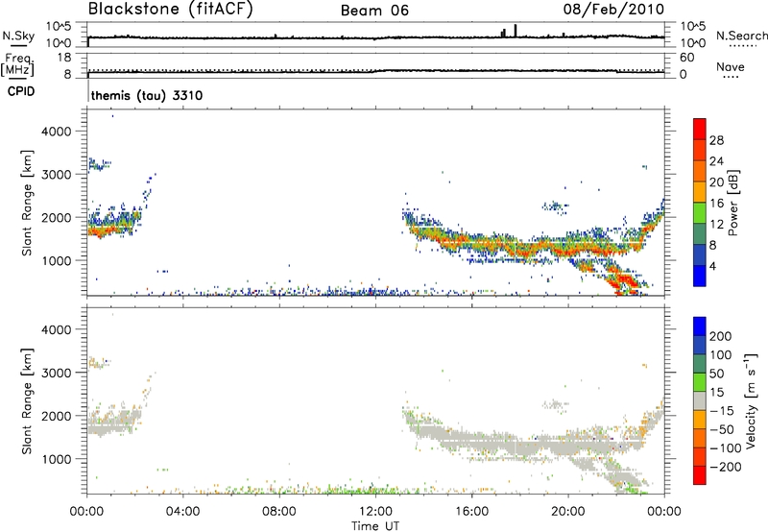The height and width of the screenshot is (532, 768).
Task: Click 'Slant Range [km]' label of the velocity panel
Action: (x=27, y=401)
